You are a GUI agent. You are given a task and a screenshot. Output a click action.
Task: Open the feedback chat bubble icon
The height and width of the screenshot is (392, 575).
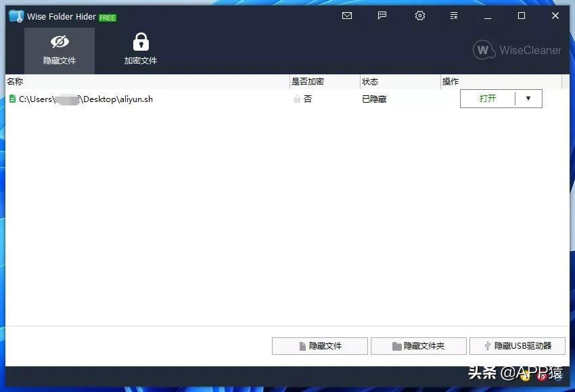(382, 15)
